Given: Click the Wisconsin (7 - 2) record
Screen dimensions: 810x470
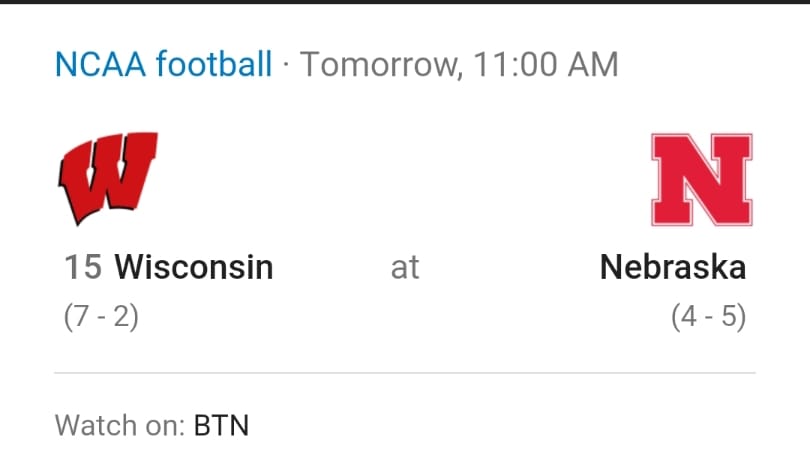Looking at the screenshot, I should [x=101, y=317].
